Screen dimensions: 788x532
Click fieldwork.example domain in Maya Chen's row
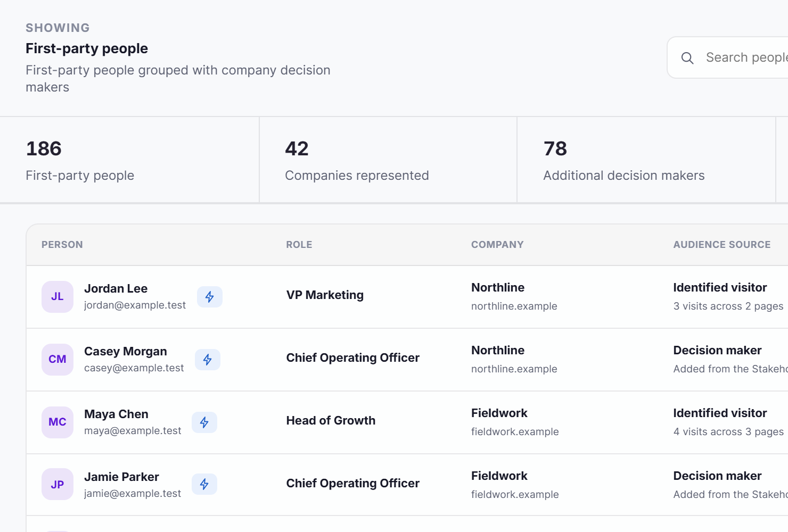coord(515,432)
